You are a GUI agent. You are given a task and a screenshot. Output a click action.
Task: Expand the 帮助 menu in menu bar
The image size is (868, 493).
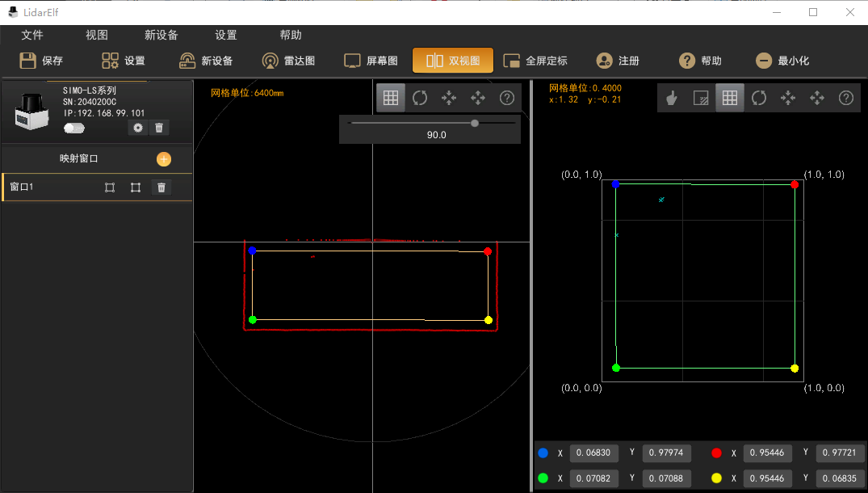(291, 35)
